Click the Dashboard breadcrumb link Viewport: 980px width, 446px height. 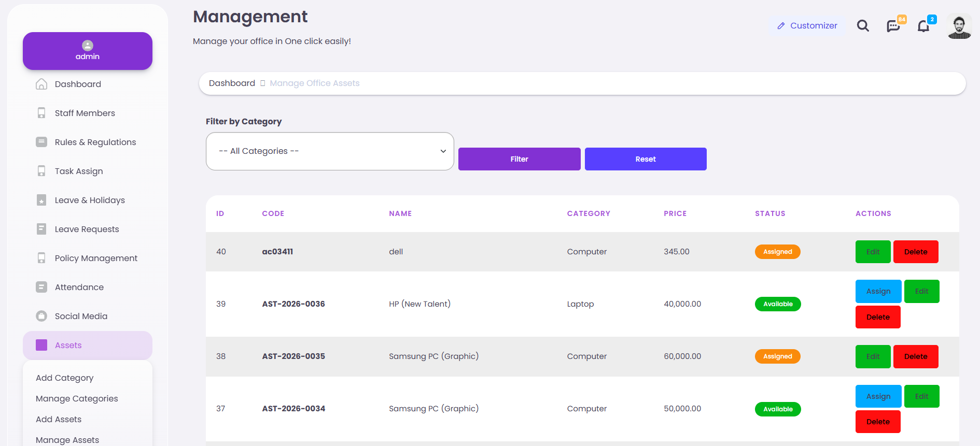pos(232,83)
